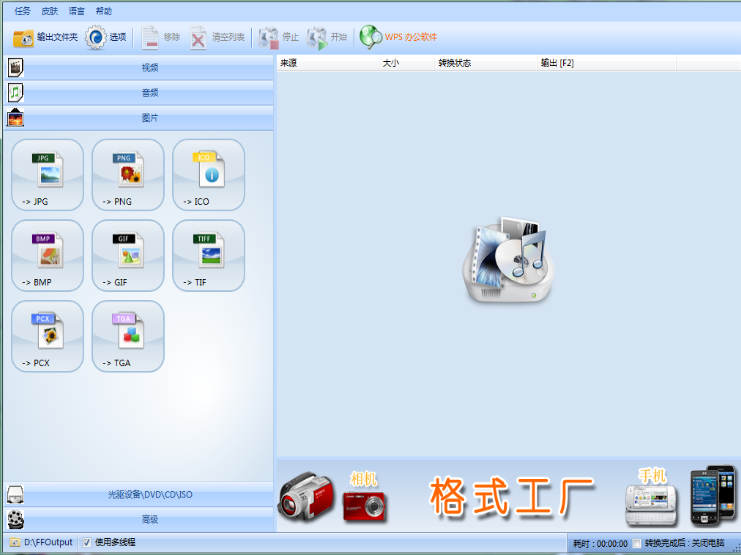Select the -> TIF conversion icon
Image resolution: width=741 pixels, height=555 pixels.
coord(208,256)
